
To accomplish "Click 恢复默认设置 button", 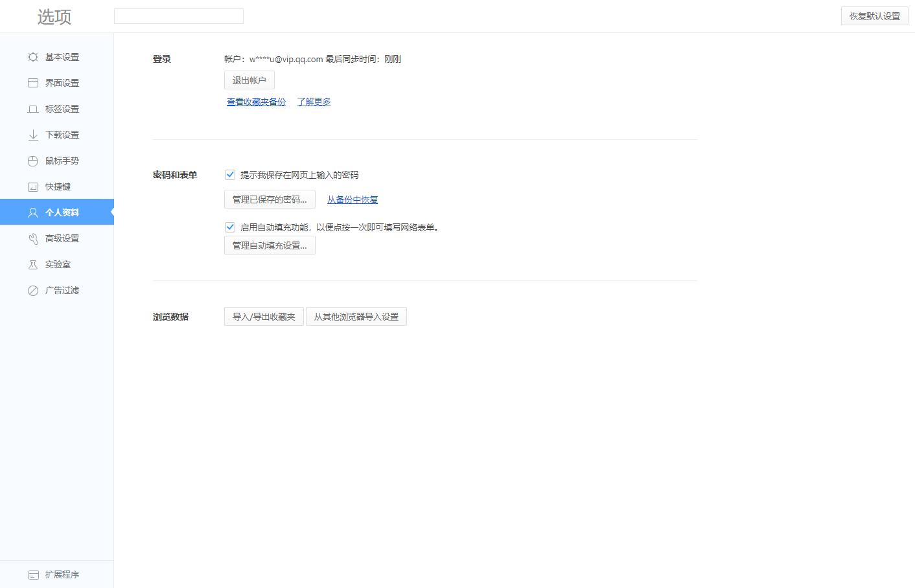I will click(x=875, y=16).
